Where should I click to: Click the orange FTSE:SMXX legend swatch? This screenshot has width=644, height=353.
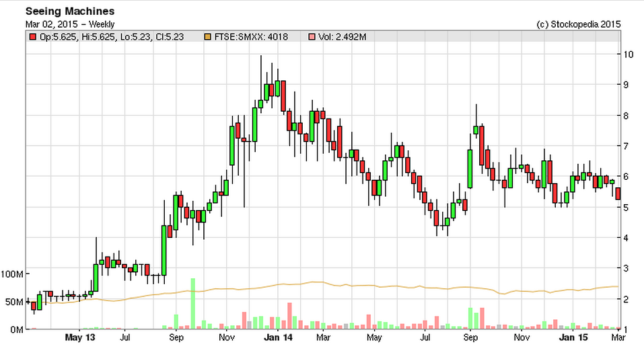207,37
